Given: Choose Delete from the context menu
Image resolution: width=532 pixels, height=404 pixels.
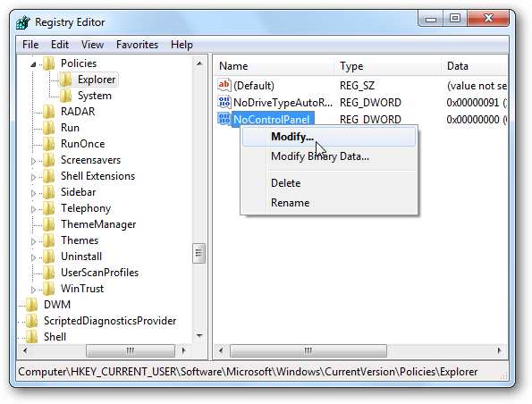Looking at the screenshot, I should 329,183.
